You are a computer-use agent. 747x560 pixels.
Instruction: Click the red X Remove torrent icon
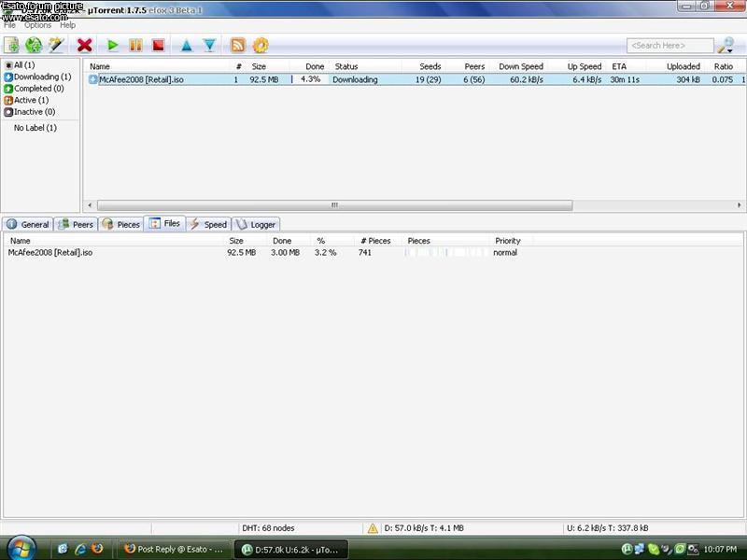(84, 45)
